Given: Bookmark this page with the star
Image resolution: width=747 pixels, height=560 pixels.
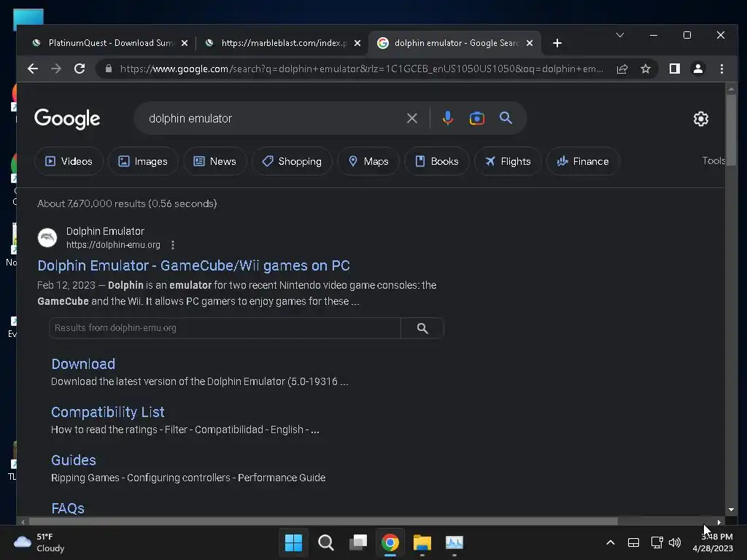Looking at the screenshot, I should point(645,69).
